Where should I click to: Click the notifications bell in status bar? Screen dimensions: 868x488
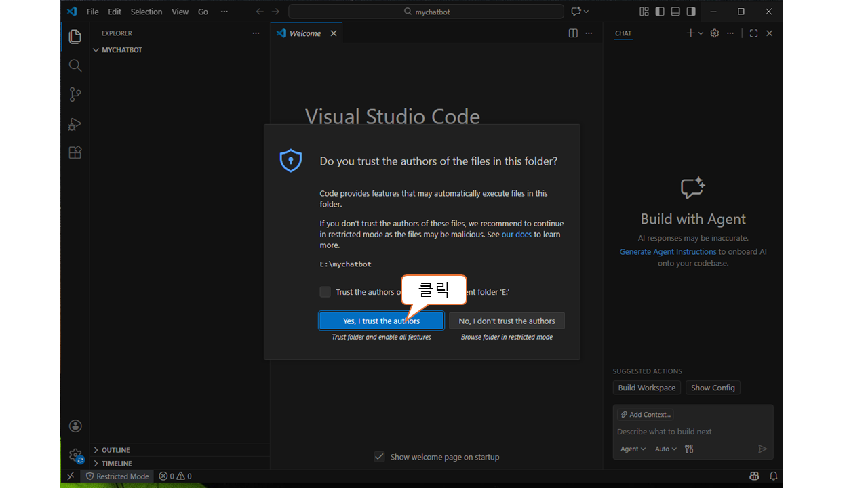pos(773,476)
